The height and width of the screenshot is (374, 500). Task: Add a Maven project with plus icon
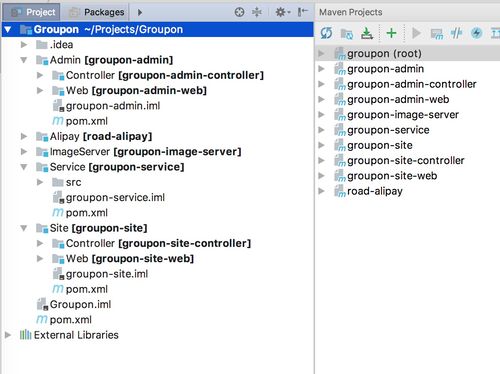pyautogui.click(x=391, y=33)
